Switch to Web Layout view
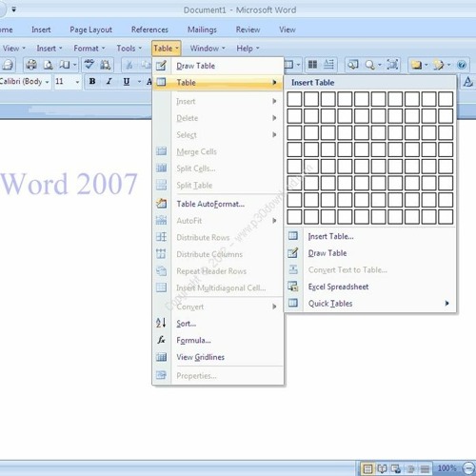Image resolution: width=476 pixels, height=476 pixels. [x=396, y=468]
